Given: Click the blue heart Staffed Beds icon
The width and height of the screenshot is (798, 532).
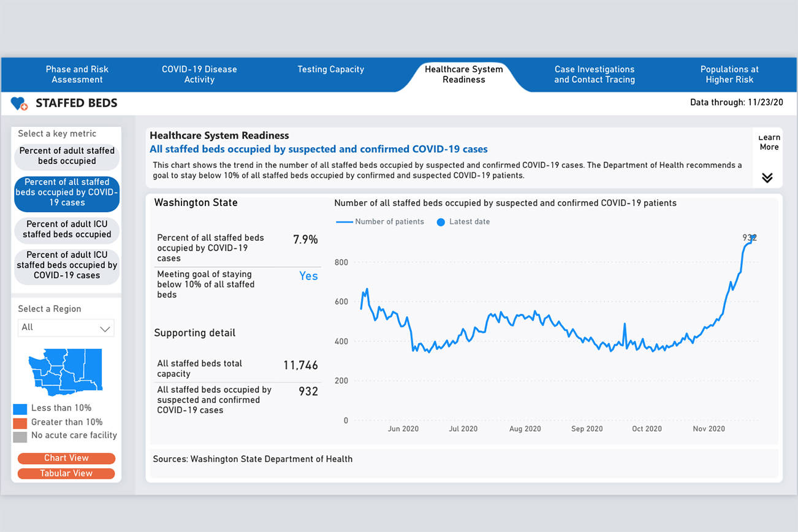Looking at the screenshot, I should click(x=19, y=104).
